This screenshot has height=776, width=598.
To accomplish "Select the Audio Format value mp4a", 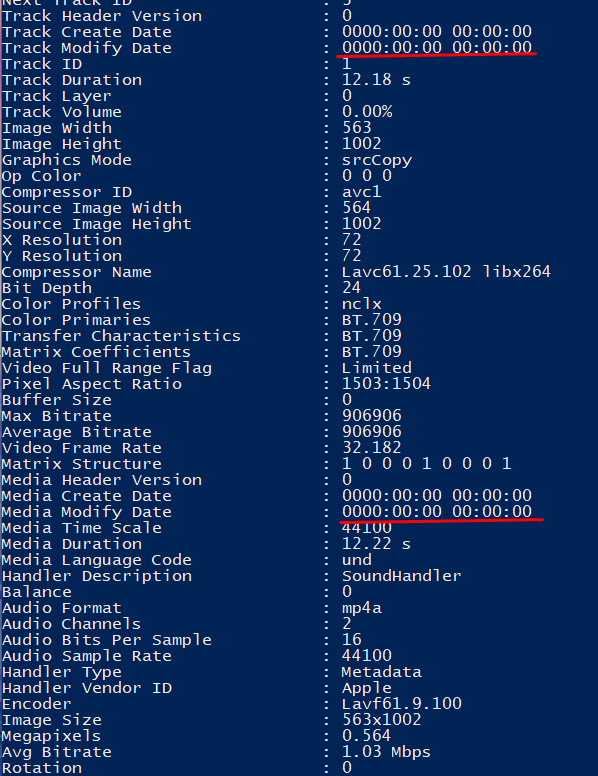I will click(x=361, y=608).
